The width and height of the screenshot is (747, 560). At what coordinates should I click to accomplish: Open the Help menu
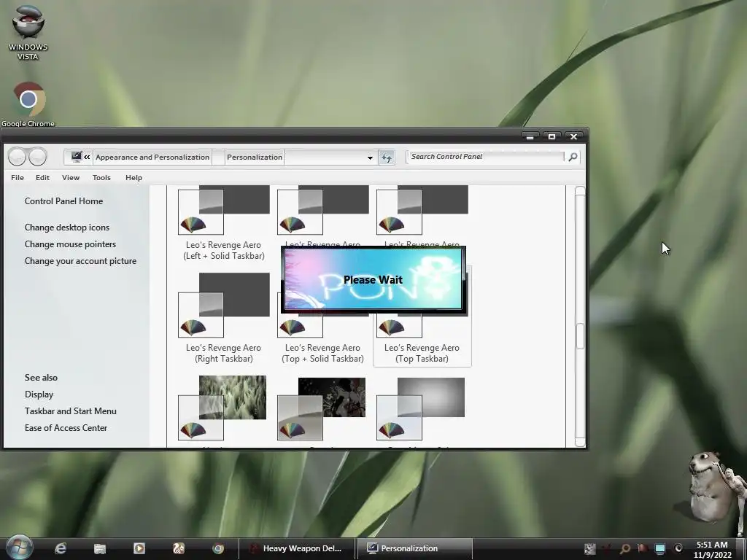134,178
